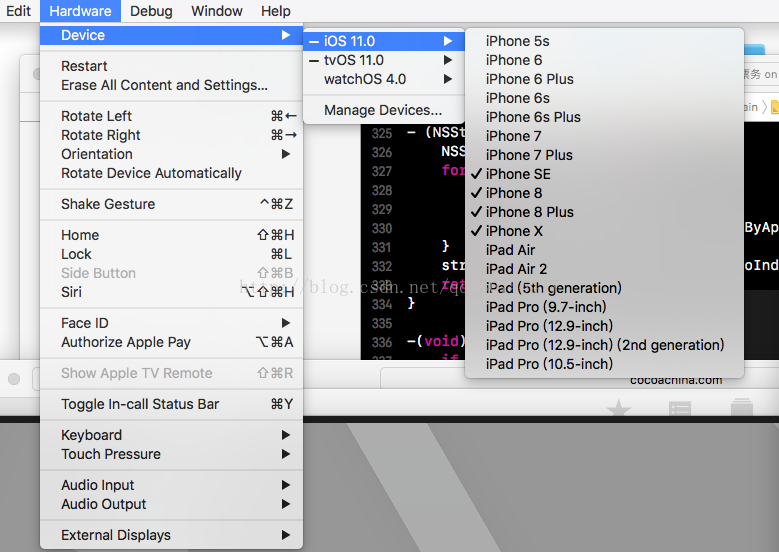Expand the Orientation submenu
Screen dimensions: 779x552
click(x=171, y=154)
